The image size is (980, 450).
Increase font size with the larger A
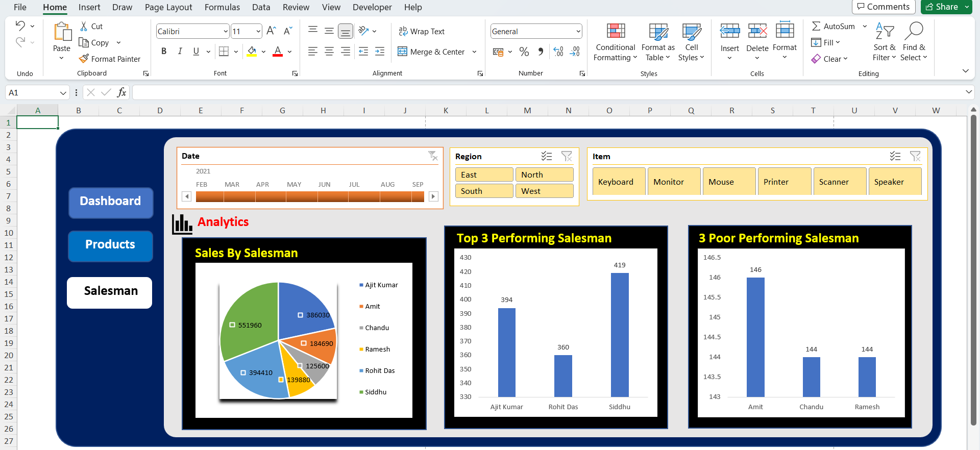(271, 31)
